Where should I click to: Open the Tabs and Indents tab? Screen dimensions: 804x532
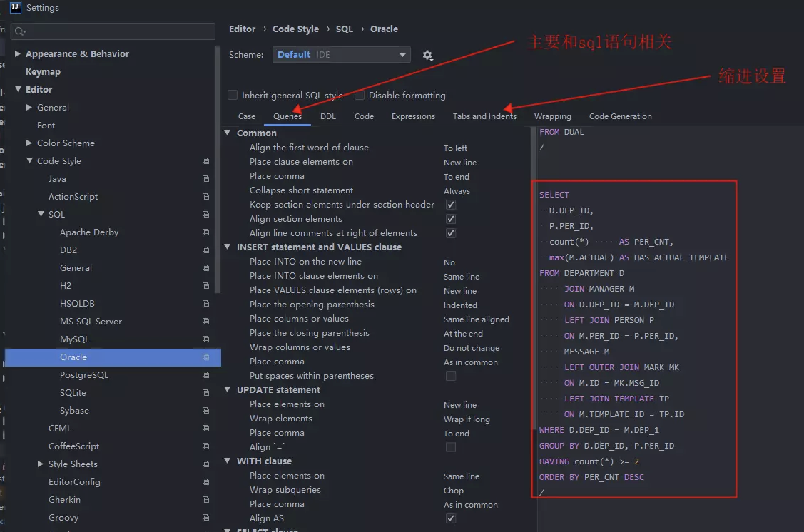484,116
